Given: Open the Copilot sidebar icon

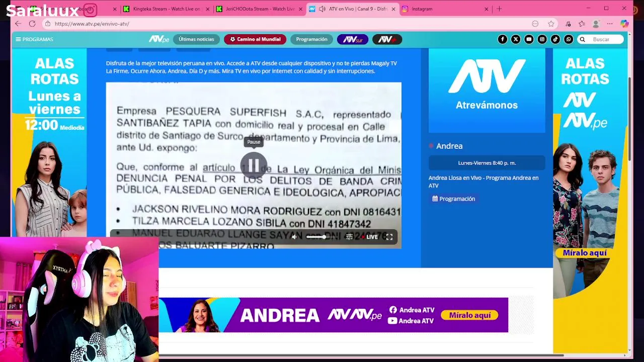Looking at the screenshot, I should pyautogui.click(x=624, y=24).
